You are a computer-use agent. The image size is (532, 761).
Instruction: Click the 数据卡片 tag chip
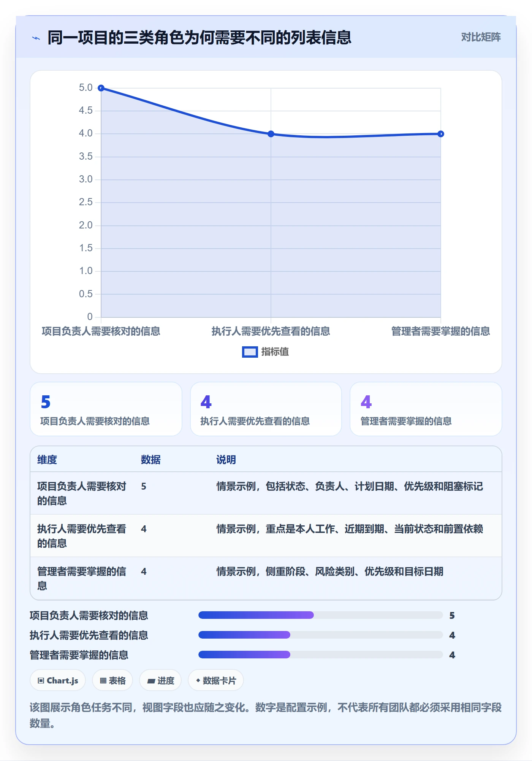(x=216, y=680)
